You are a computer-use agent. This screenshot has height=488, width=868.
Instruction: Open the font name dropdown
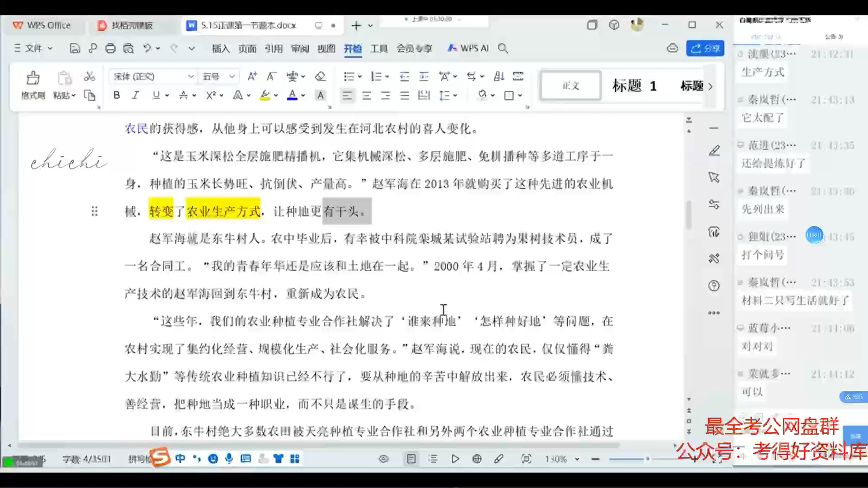pyautogui.click(x=191, y=76)
